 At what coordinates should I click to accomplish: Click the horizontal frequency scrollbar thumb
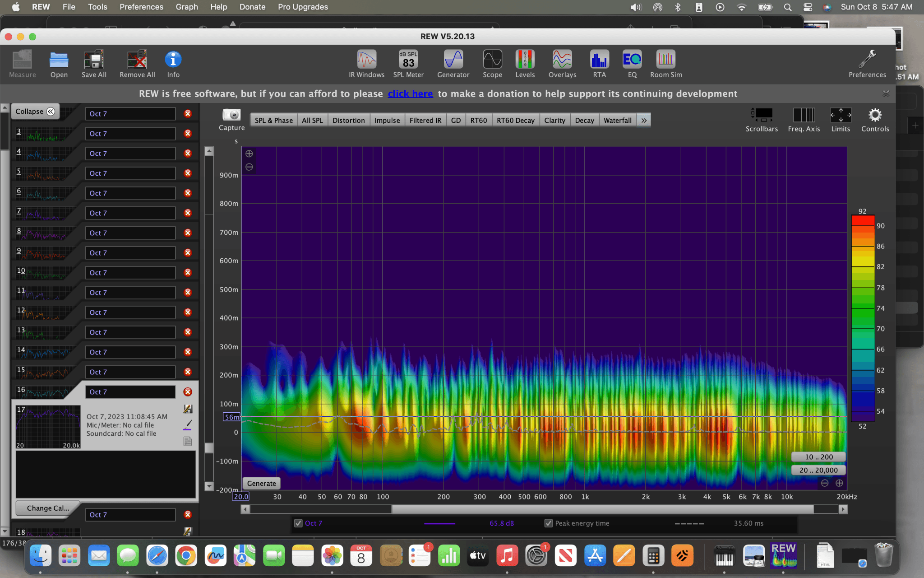(602, 509)
